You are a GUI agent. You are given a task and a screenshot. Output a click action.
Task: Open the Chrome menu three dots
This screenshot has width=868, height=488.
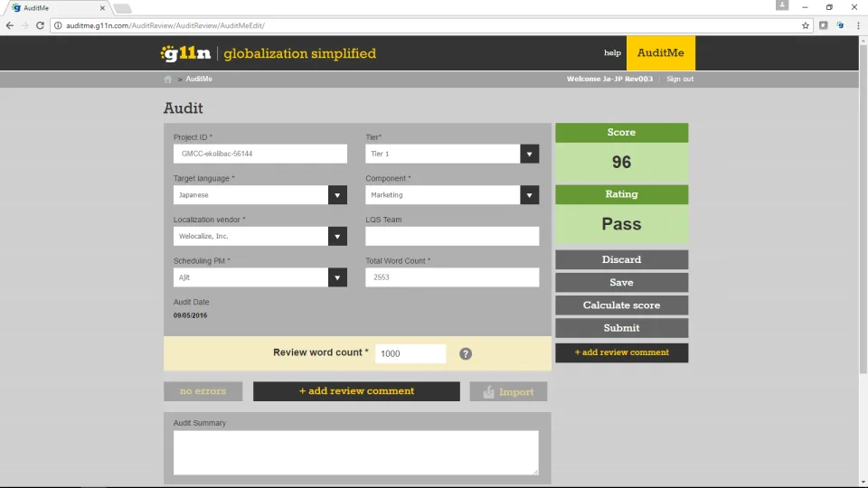click(x=858, y=25)
